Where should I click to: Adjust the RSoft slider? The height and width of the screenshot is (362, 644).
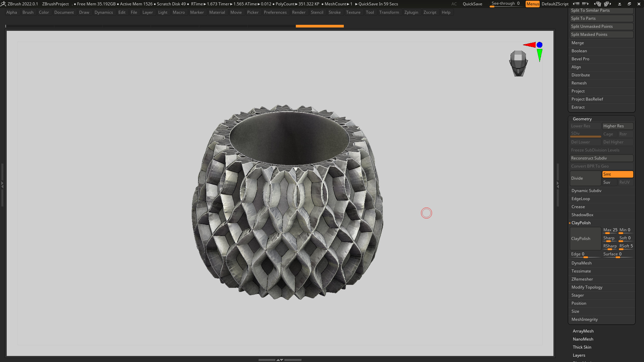click(x=626, y=247)
